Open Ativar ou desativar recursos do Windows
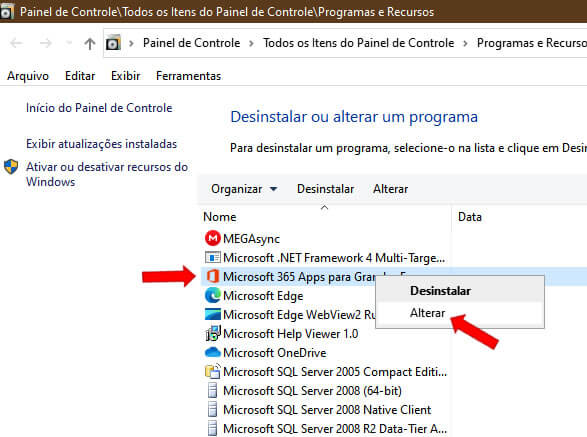Viewport: 587px width, 437px height. pos(107,174)
